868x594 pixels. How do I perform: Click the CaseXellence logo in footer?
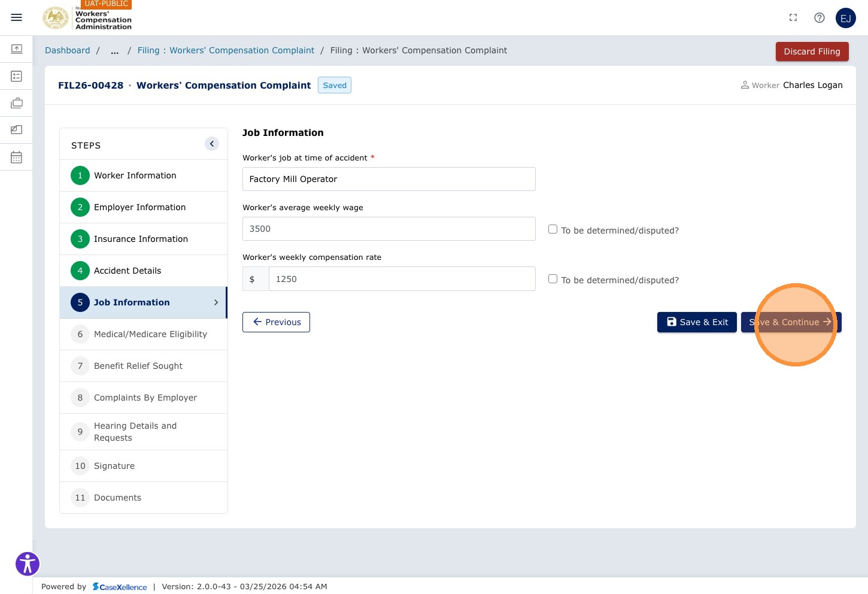120,587
